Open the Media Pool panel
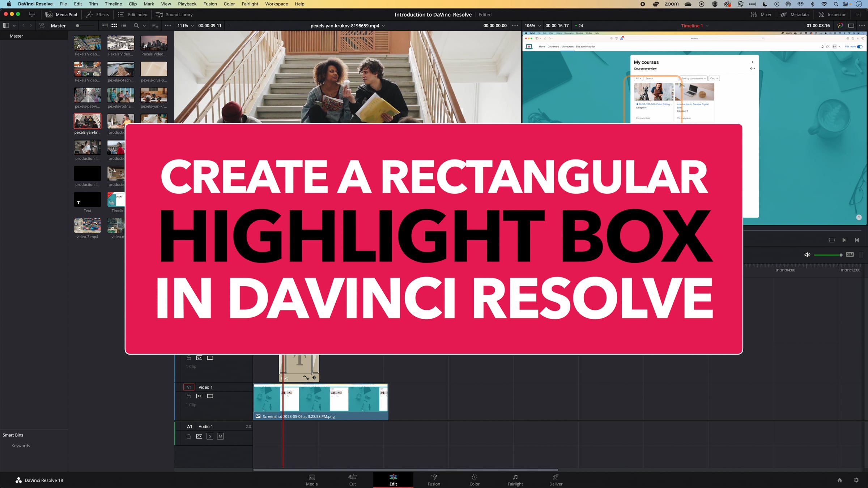Screen dimensions: 868x488 click(x=61, y=14)
